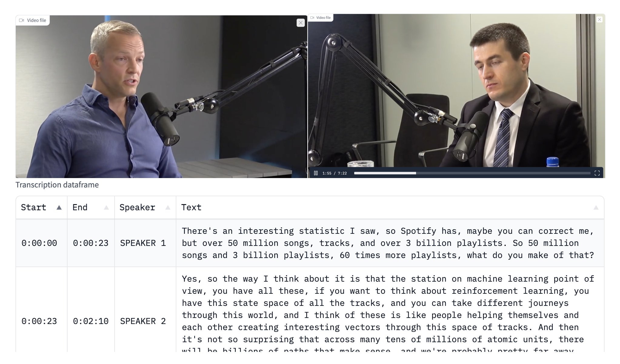620x364 pixels.
Task: Drag the right video progress bar slider
Action: coord(415,173)
